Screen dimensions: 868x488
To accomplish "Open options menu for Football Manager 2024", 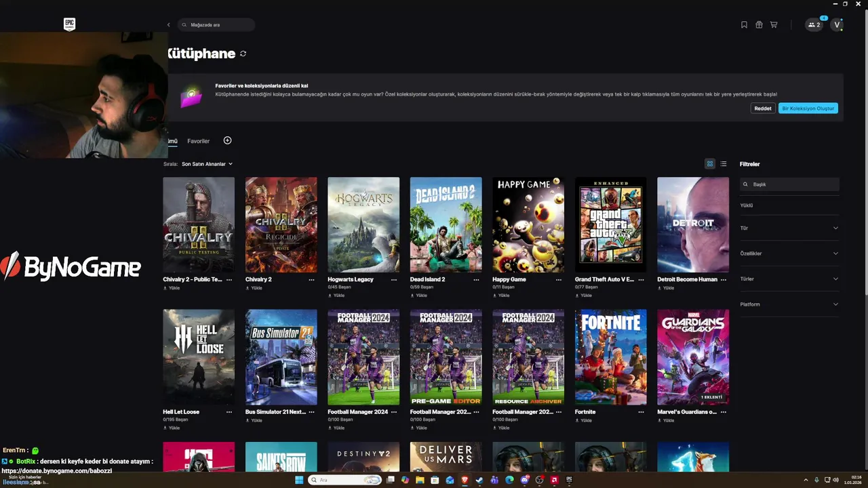I will tap(394, 411).
